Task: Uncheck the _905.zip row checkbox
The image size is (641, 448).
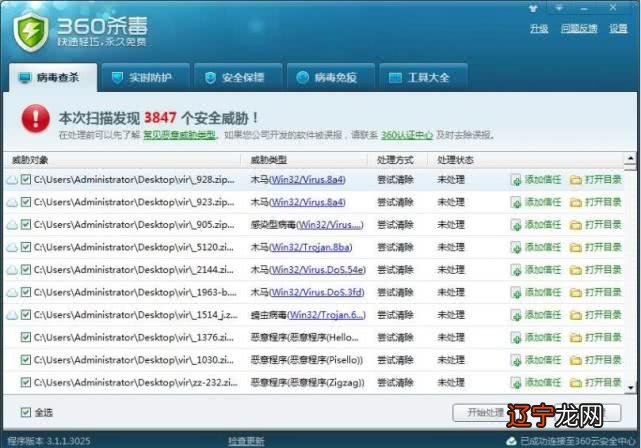Action: tap(26, 224)
